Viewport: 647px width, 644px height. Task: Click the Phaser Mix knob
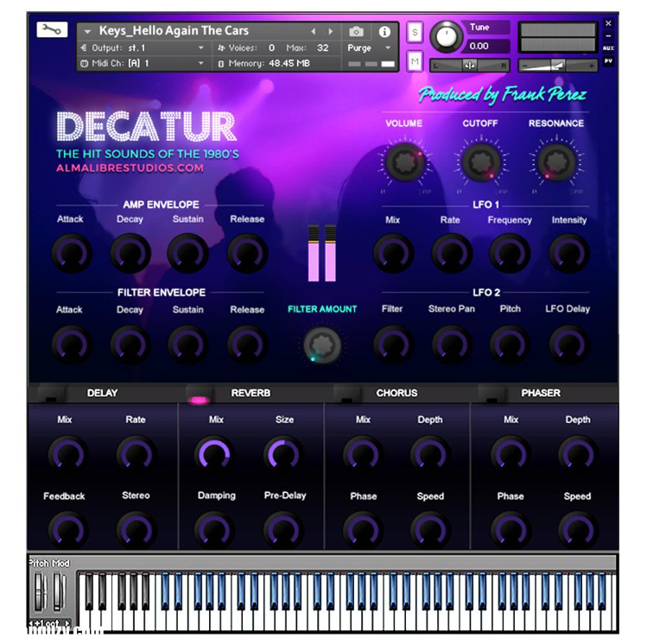point(511,454)
